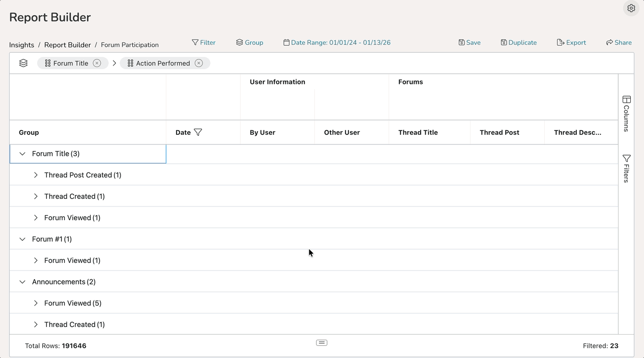Collapse the Forum Title (3) group
Image resolution: width=644 pixels, height=358 pixels.
click(x=22, y=154)
